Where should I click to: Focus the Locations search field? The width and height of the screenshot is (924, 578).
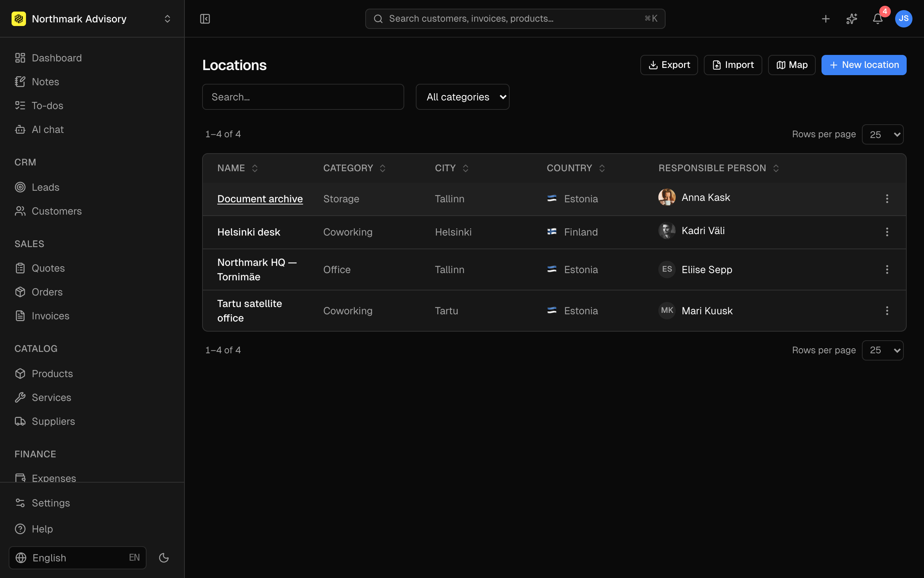pos(303,97)
